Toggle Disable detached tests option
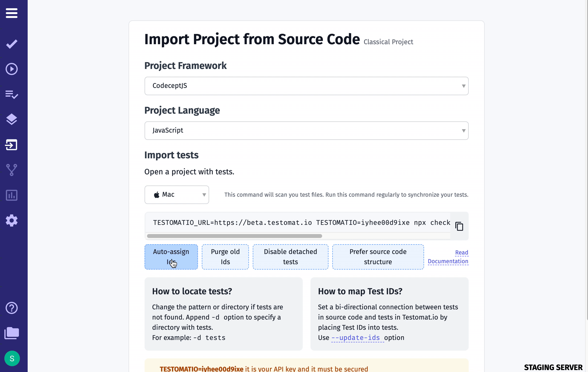 coord(290,257)
